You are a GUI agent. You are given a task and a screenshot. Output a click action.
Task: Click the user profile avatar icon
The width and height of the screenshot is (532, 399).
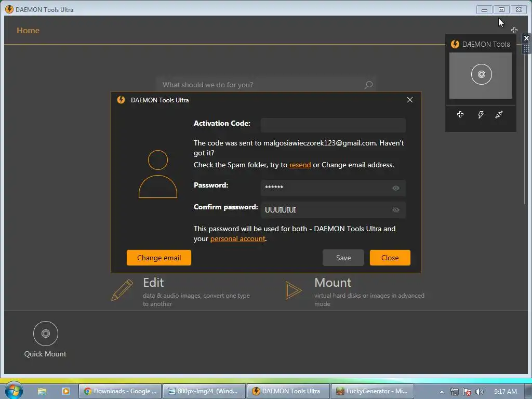click(x=158, y=174)
